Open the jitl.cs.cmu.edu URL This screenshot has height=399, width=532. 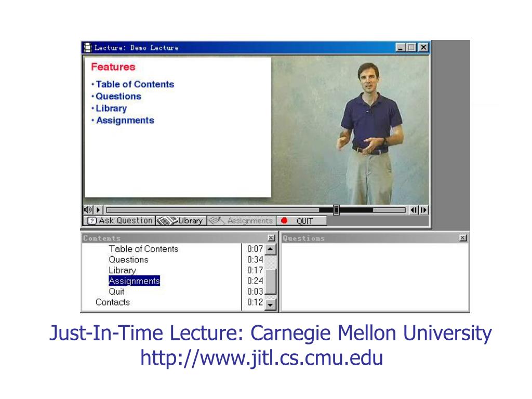262,357
